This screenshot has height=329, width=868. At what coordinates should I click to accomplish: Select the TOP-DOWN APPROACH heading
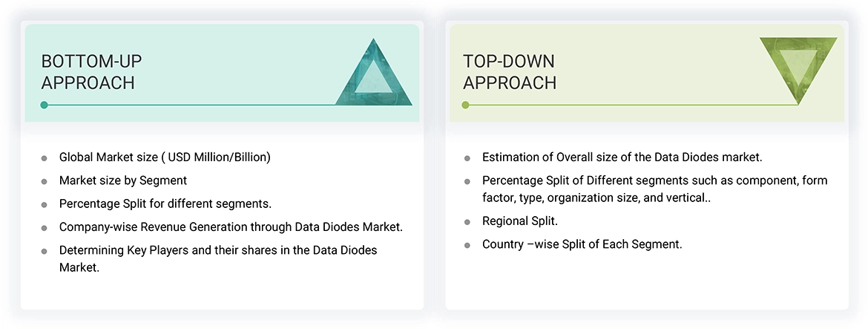tap(510, 72)
